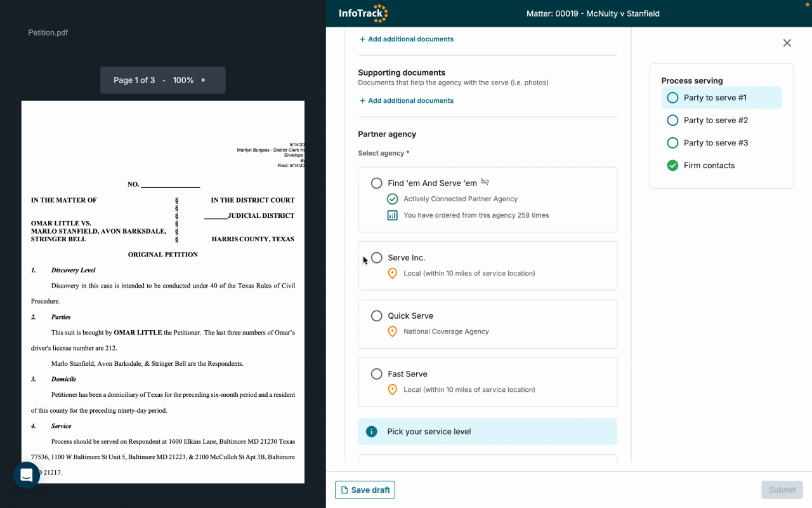
Task: Go to Party to serve #1 step
Action: [714, 98]
